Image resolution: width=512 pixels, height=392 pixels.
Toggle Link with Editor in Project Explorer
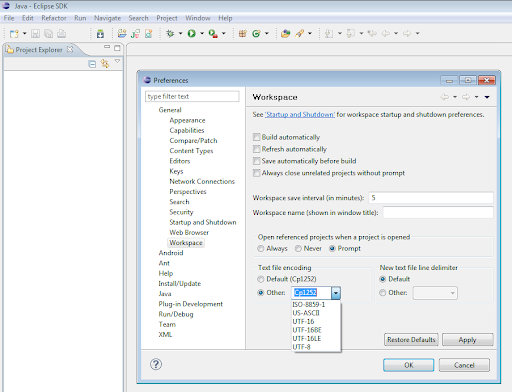[x=105, y=64]
